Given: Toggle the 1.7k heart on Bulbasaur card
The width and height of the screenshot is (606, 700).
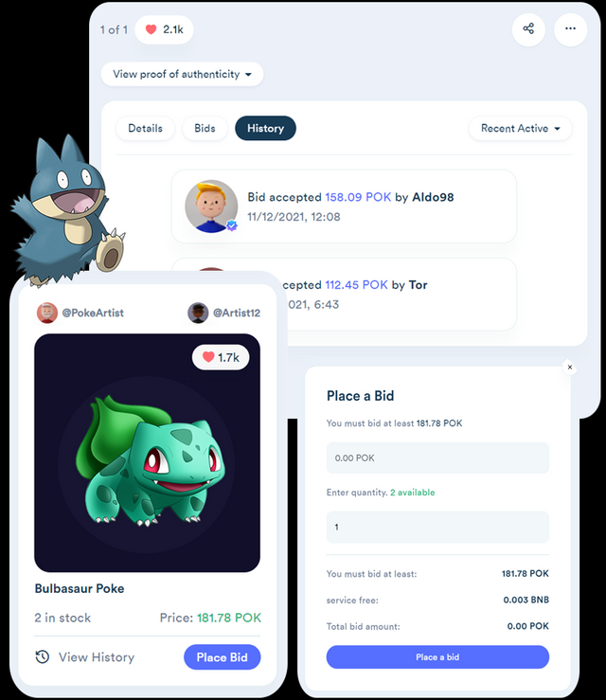Looking at the screenshot, I should point(221,357).
